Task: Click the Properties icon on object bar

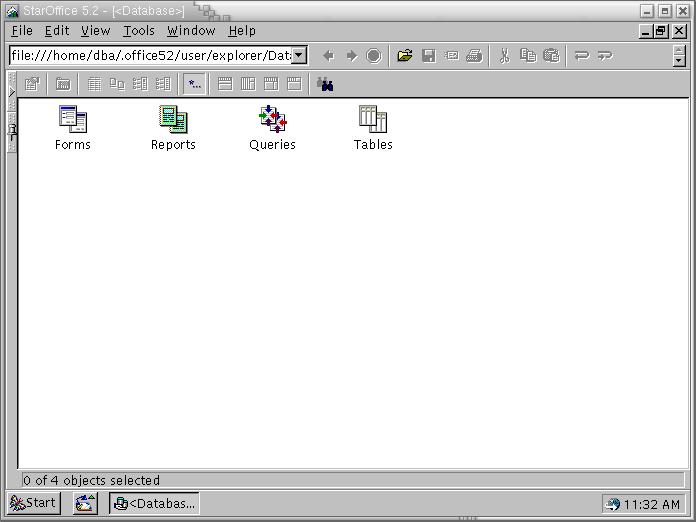Action: tap(32, 84)
